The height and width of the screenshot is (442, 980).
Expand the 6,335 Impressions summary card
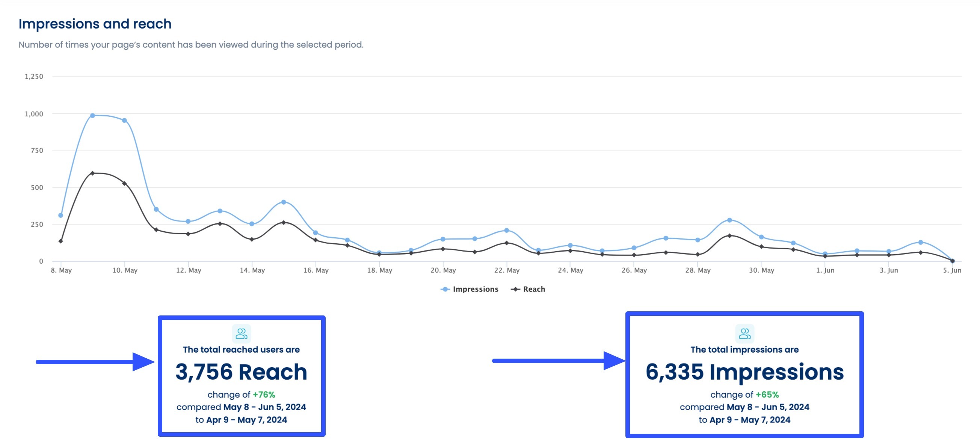pyautogui.click(x=744, y=373)
